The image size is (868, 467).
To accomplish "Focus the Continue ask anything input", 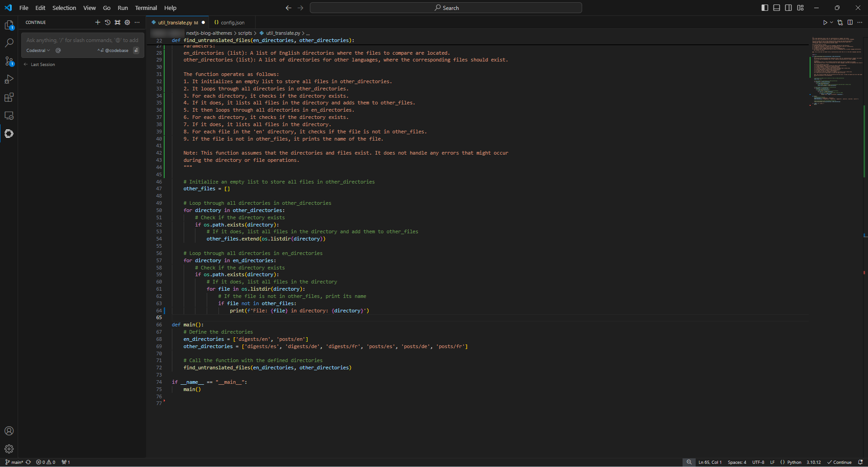I will point(82,40).
